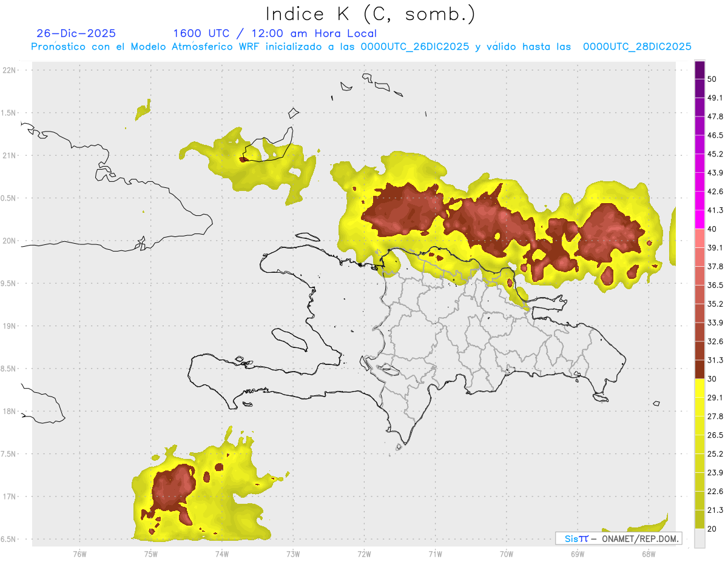Click the colorbar label '25.2'
Viewport: 728px width, 562px height.
click(716, 453)
